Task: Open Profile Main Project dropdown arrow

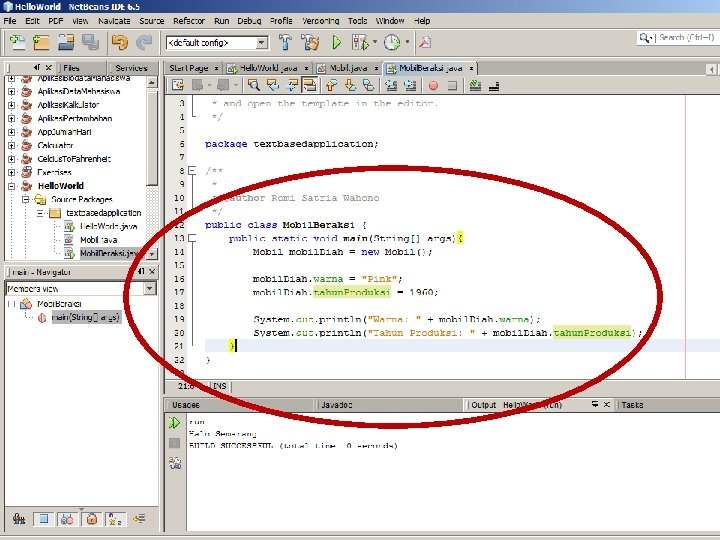Action: coord(407,42)
